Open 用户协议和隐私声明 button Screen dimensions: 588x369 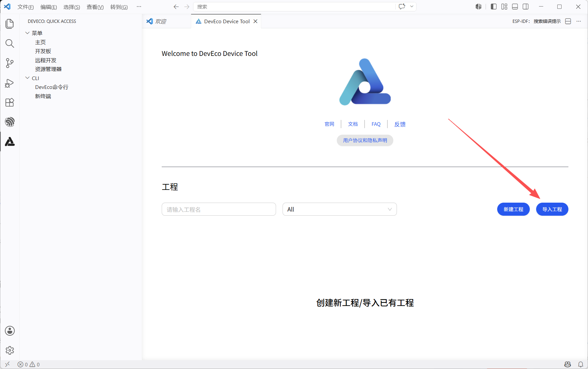click(x=365, y=141)
